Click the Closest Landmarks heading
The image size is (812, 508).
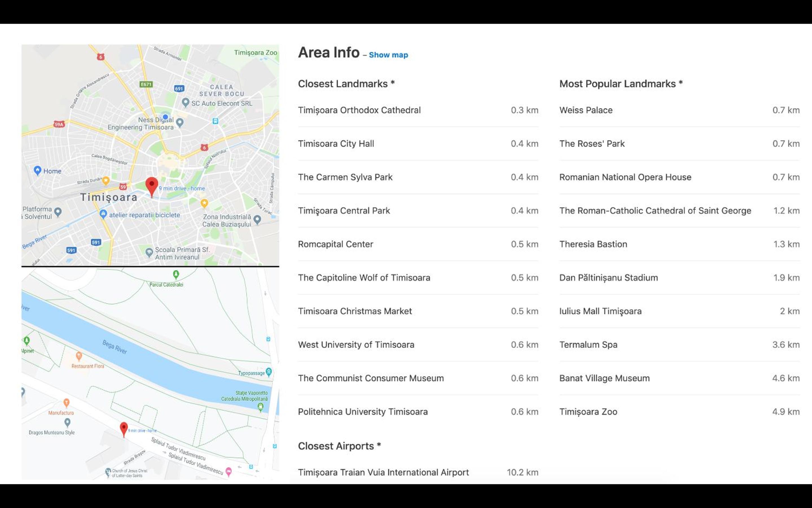[346, 84]
